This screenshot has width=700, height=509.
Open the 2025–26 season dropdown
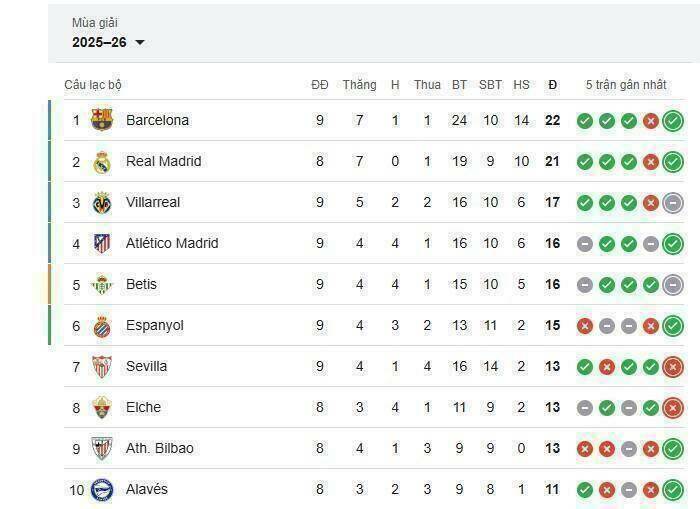108,42
